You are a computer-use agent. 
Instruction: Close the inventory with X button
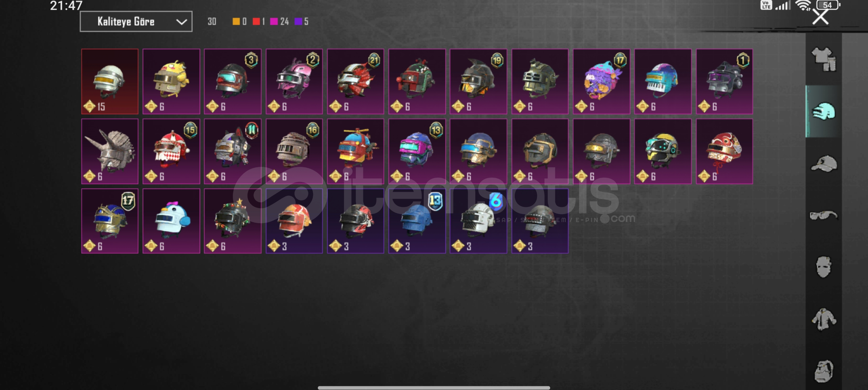820,17
